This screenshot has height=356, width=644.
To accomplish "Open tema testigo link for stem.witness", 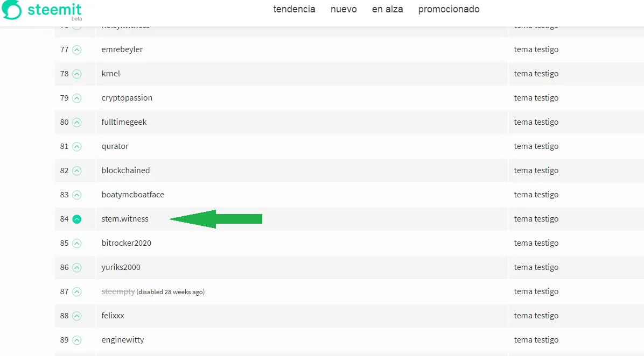I will click(x=536, y=219).
